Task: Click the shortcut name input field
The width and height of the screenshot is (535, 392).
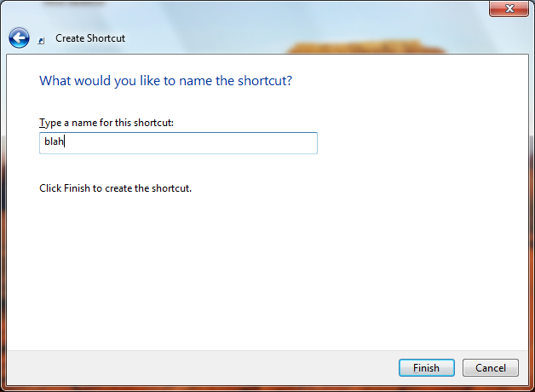Action: pos(178,143)
